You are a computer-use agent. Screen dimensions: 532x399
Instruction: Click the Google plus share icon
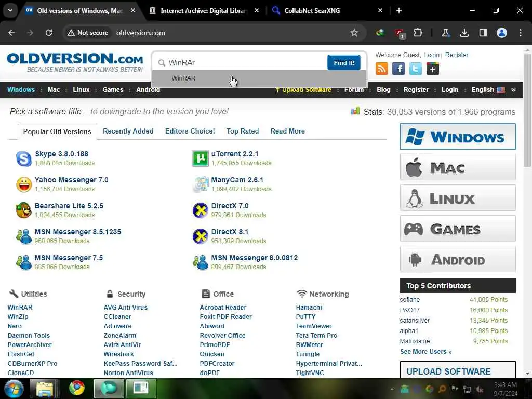click(433, 69)
